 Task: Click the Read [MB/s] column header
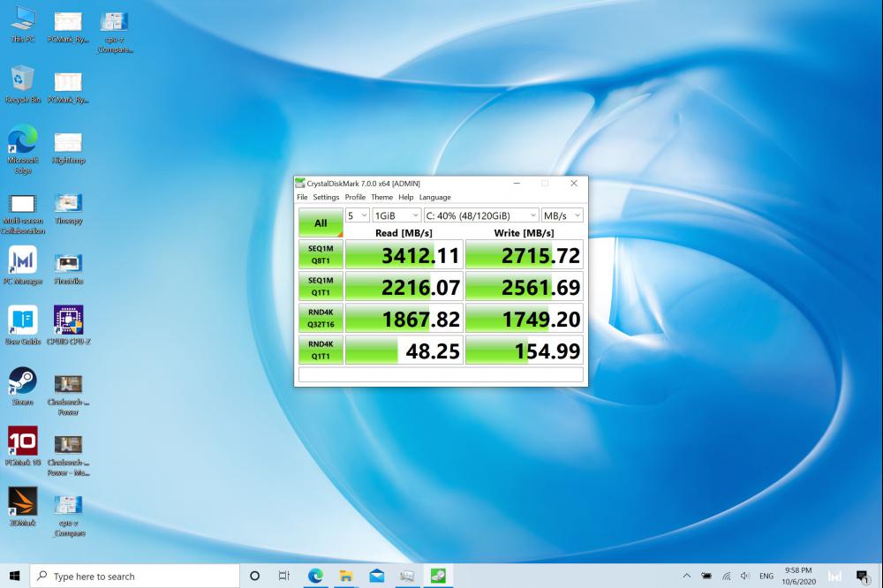(x=404, y=232)
